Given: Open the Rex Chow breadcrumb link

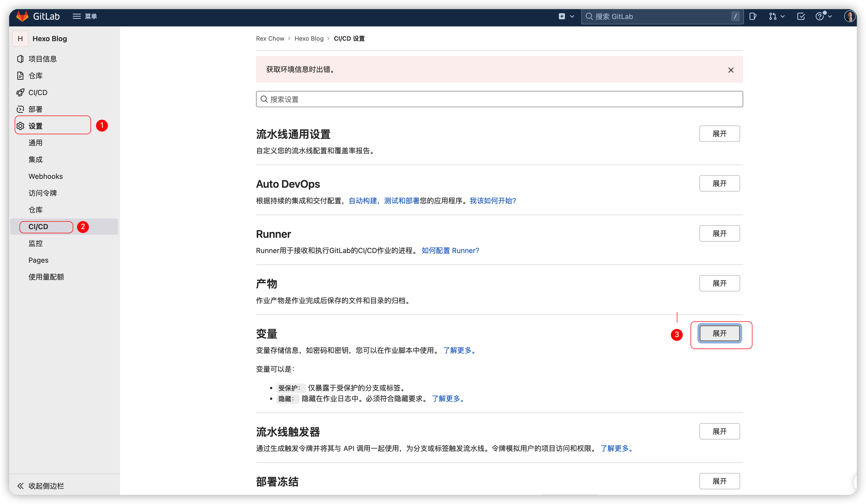Looking at the screenshot, I should [270, 38].
